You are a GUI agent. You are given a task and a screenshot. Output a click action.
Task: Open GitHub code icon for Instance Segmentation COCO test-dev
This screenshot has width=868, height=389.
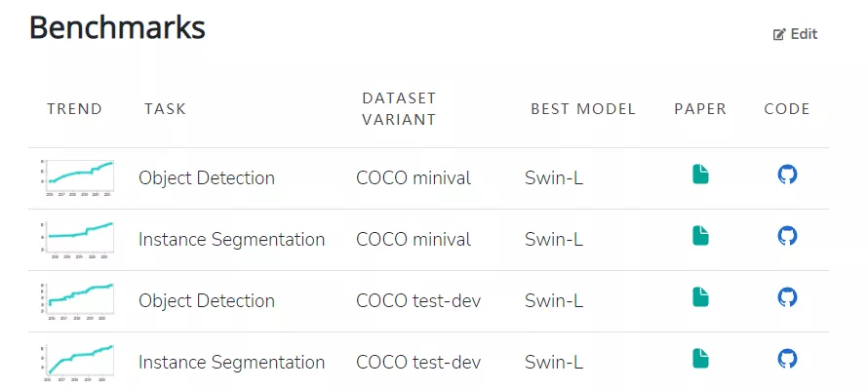coord(787,359)
